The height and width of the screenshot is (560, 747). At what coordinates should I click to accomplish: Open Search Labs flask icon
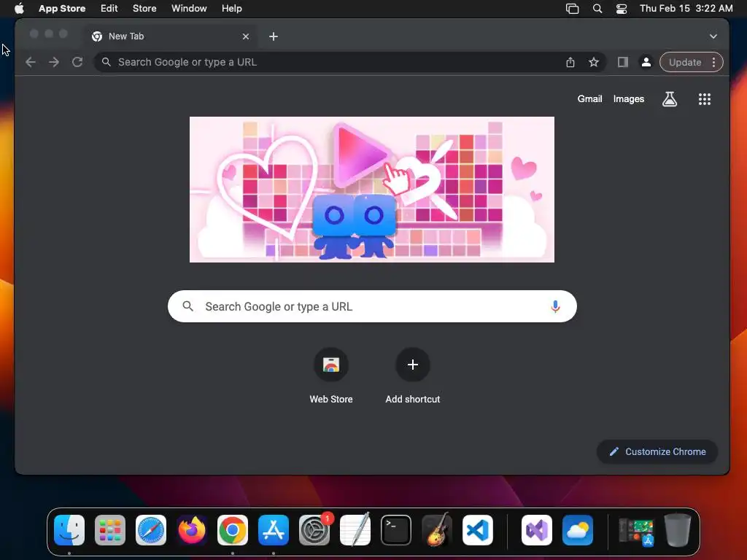[670, 99]
